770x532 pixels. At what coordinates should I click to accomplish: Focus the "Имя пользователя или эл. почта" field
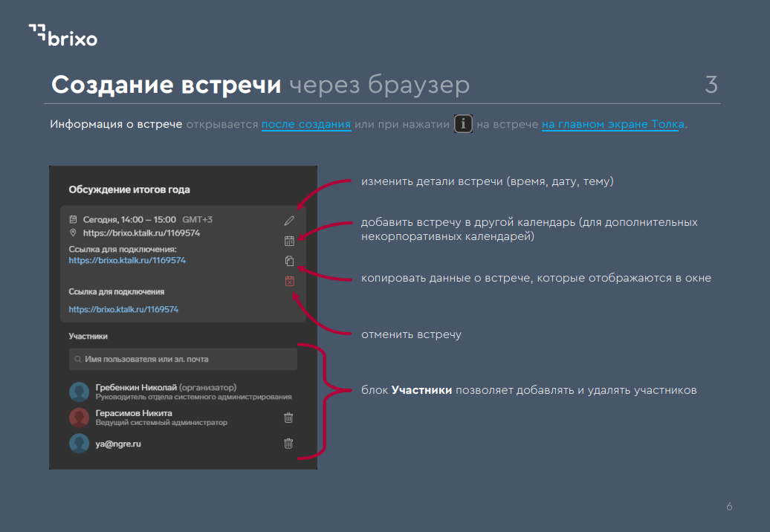pos(186,360)
